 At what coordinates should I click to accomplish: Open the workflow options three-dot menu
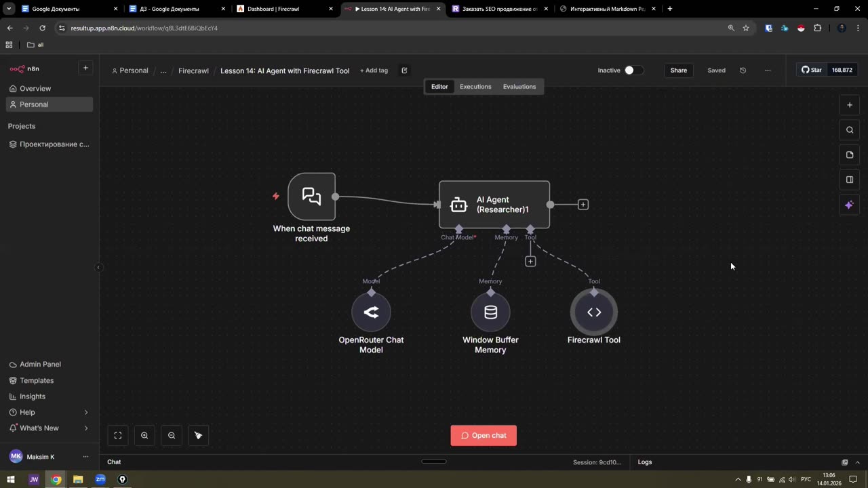pos(768,70)
